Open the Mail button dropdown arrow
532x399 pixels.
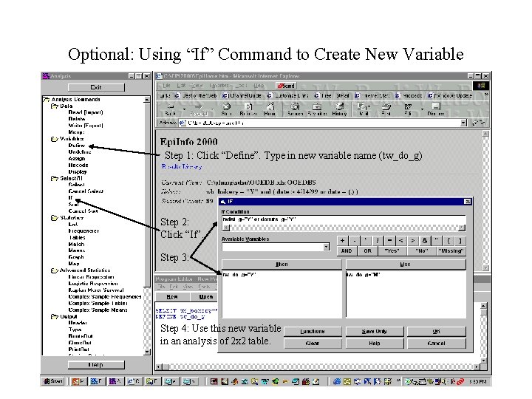pyautogui.click(x=369, y=107)
